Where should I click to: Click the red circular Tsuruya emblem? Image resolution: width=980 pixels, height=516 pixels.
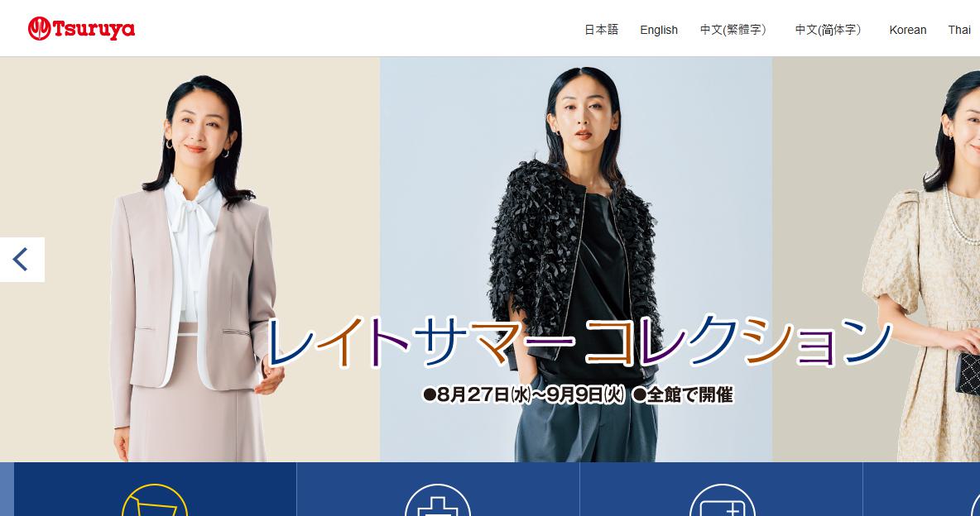click(40, 29)
